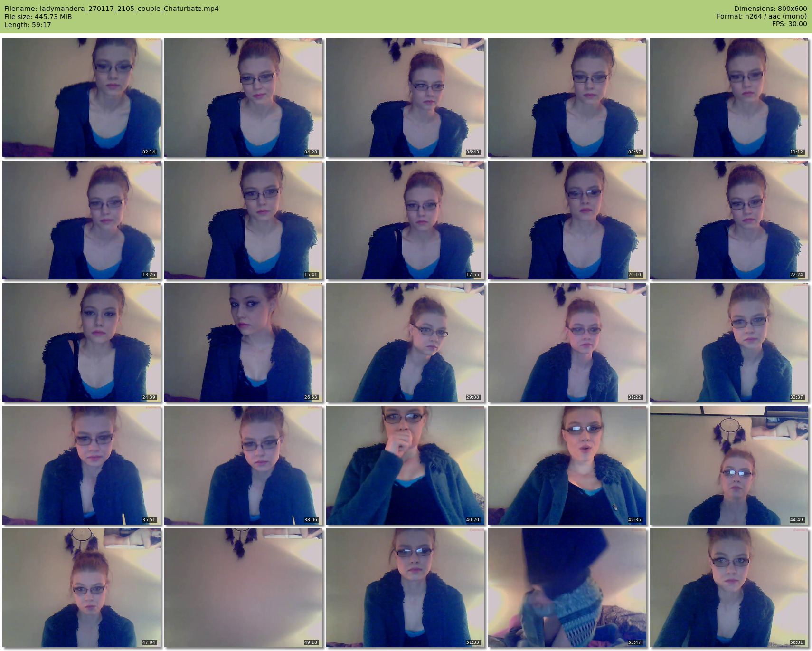Select the last thumbnail at 56:01
This screenshot has width=812, height=651.
[729, 588]
